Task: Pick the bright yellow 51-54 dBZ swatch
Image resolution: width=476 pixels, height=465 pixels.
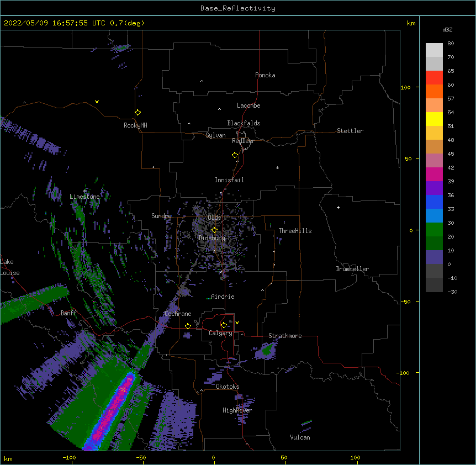Action: (434, 119)
